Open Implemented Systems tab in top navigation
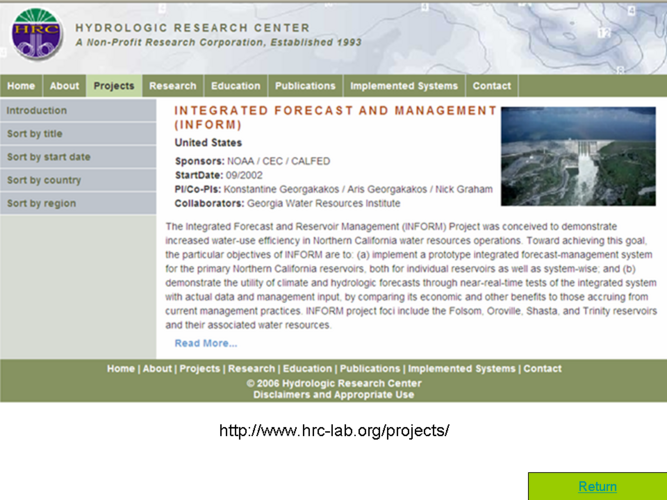Image resolution: width=667 pixels, height=500 pixels. pos(404,86)
